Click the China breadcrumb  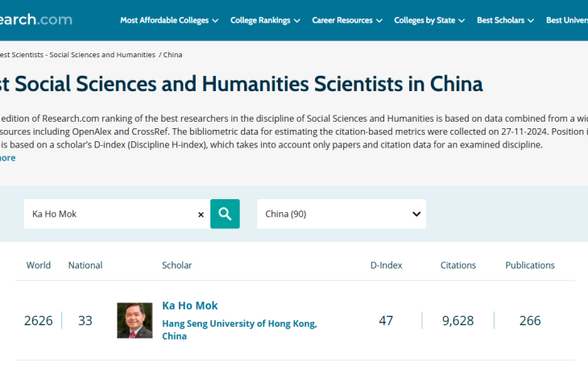(172, 55)
